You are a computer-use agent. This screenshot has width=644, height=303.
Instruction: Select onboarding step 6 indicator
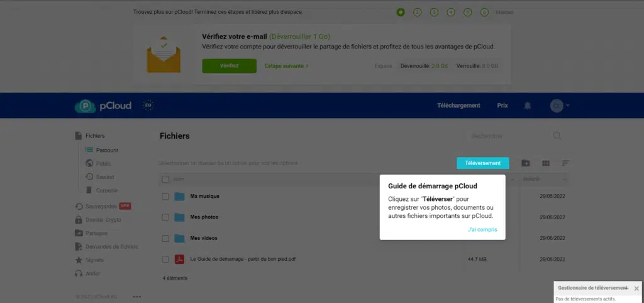click(485, 13)
